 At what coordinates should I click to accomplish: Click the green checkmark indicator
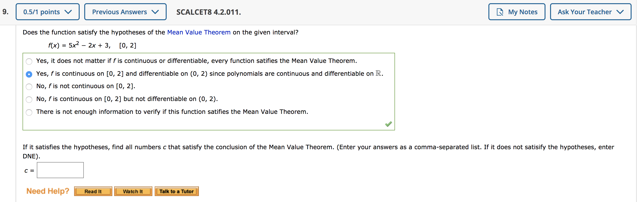[388, 124]
